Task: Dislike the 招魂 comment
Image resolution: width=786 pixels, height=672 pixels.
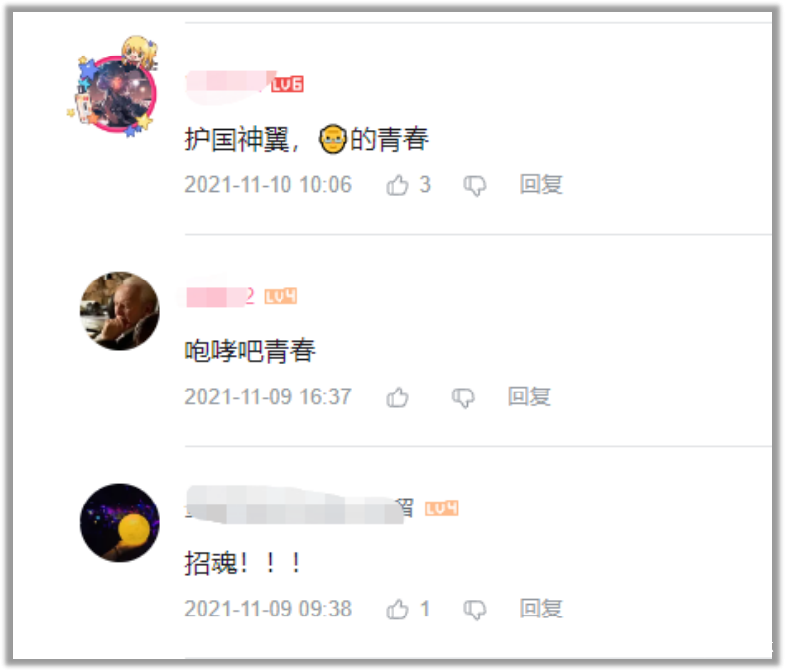Action: tap(474, 610)
